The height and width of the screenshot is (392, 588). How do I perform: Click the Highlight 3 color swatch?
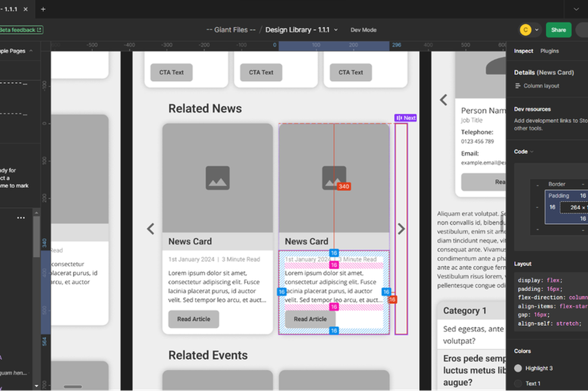pos(518,369)
